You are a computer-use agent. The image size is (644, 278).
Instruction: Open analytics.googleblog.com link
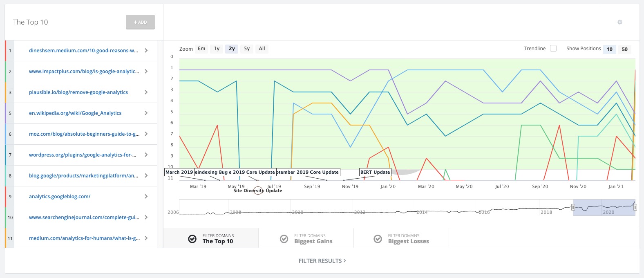[60, 197]
